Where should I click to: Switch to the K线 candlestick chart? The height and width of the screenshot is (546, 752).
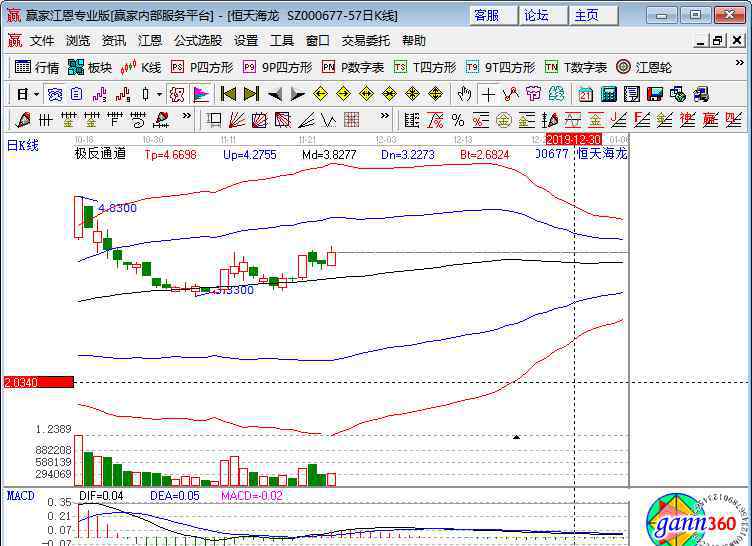pos(141,68)
